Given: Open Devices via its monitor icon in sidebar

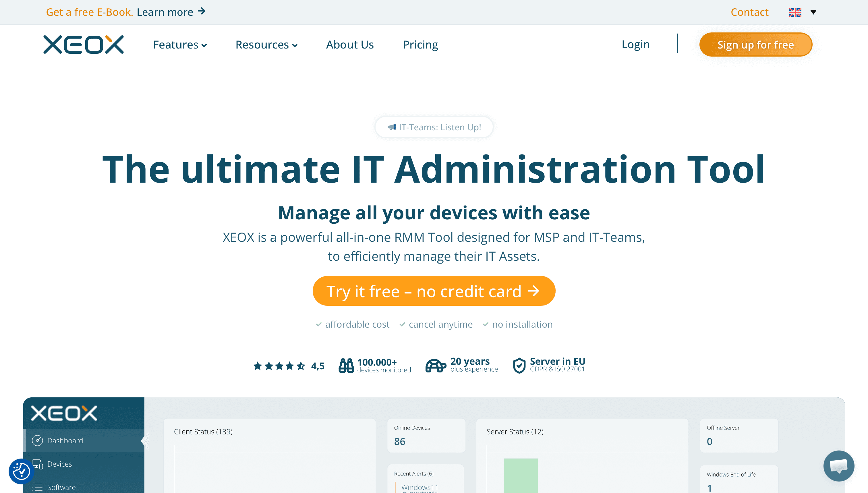Looking at the screenshot, I should (x=38, y=464).
